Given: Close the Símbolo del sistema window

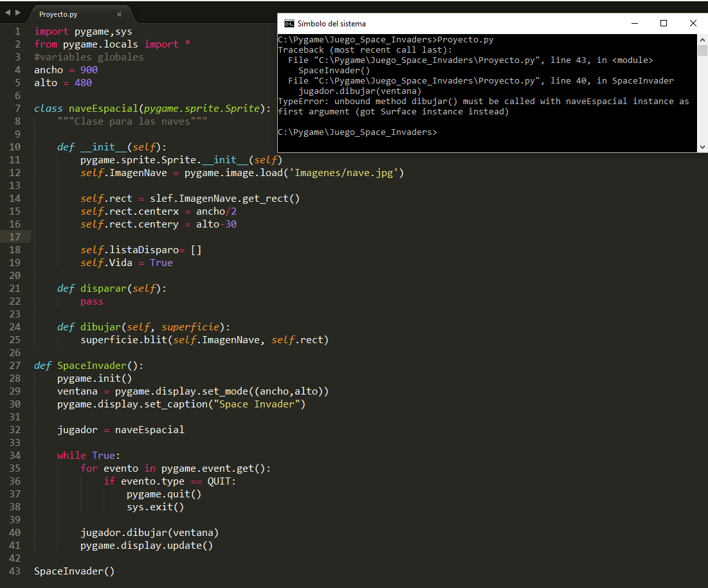Looking at the screenshot, I should pos(693,24).
